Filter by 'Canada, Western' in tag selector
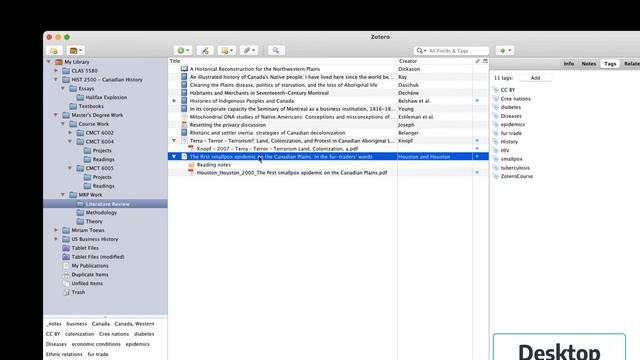 click(x=134, y=324)
